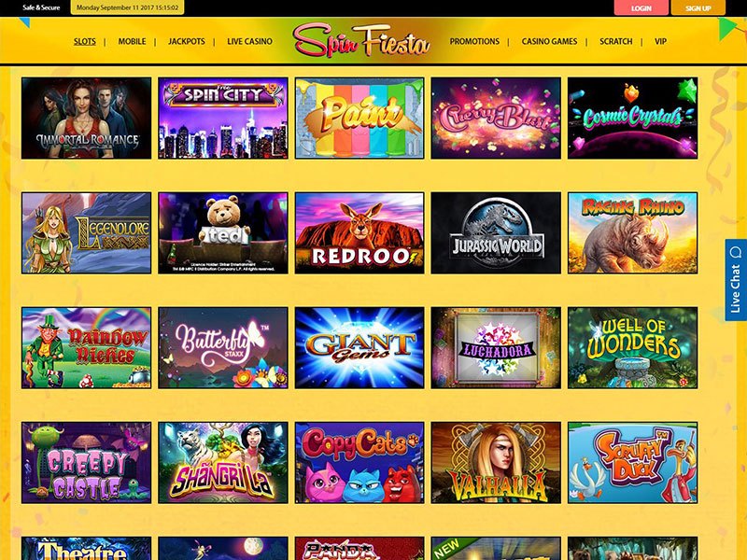Open the Jackpots menu section

[x=186, y=41]
